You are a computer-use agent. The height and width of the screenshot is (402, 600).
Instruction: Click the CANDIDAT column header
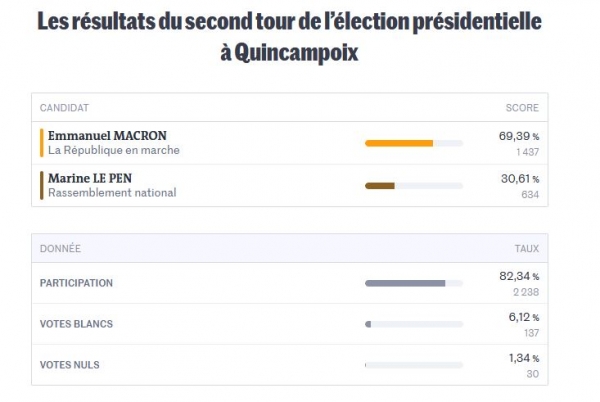pyautogui.click(x=64, y=108)
